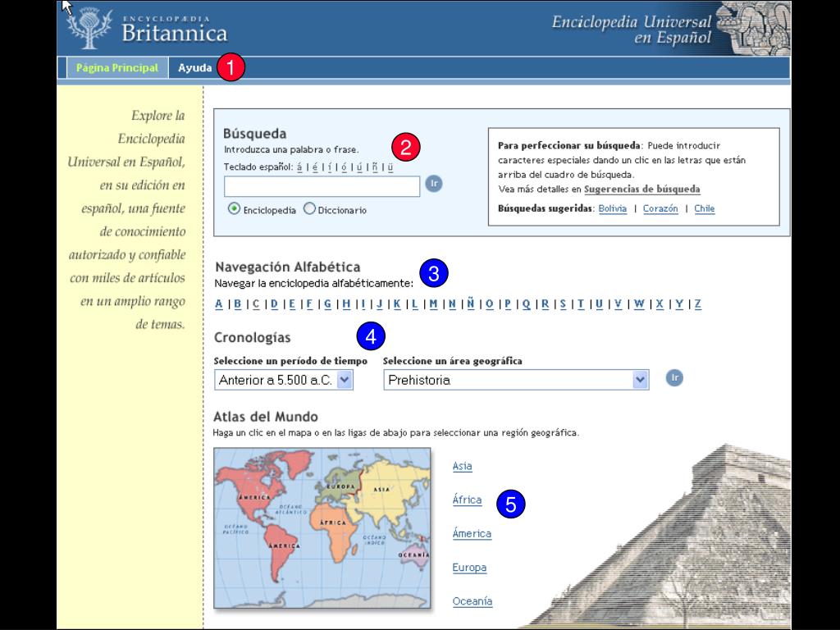Viewport: 840px width, 630px height.
Task: Browse encyclopedia entries under letter X
Action: (x=660, y=304)
